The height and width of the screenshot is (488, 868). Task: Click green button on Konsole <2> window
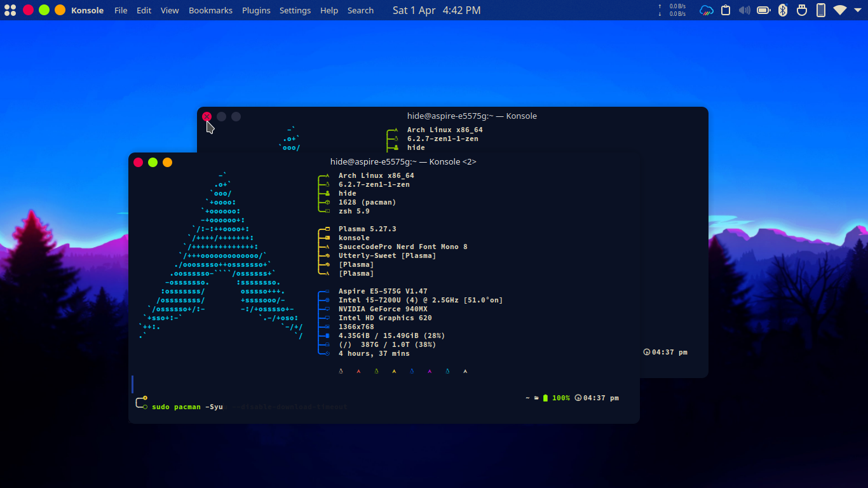153,162
